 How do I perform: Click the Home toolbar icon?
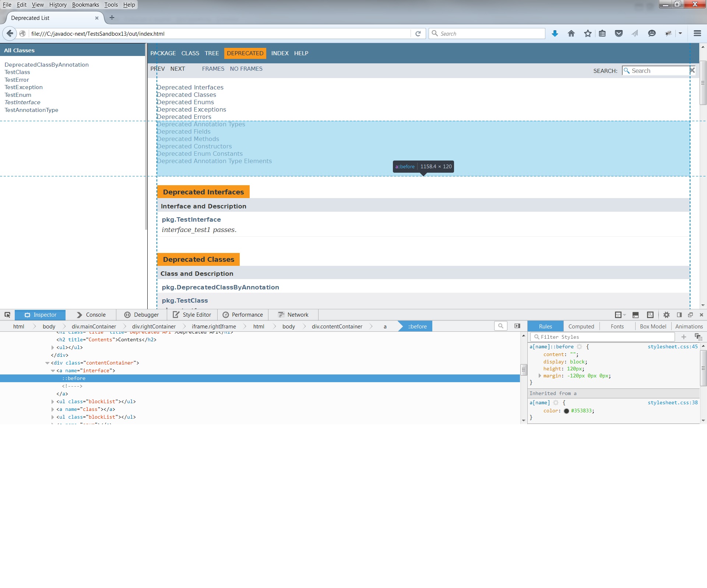(571, 34)
